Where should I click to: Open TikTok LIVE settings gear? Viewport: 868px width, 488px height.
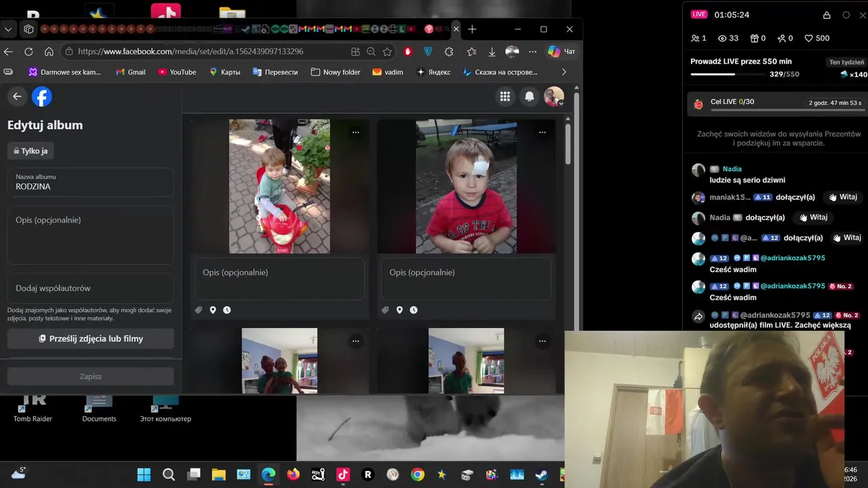click(846, 15)
